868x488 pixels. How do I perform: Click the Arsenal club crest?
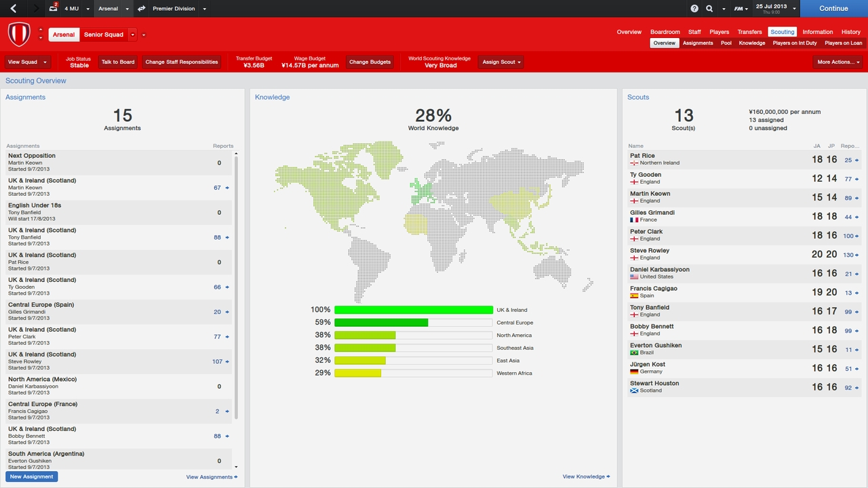(x=19, y=34)
